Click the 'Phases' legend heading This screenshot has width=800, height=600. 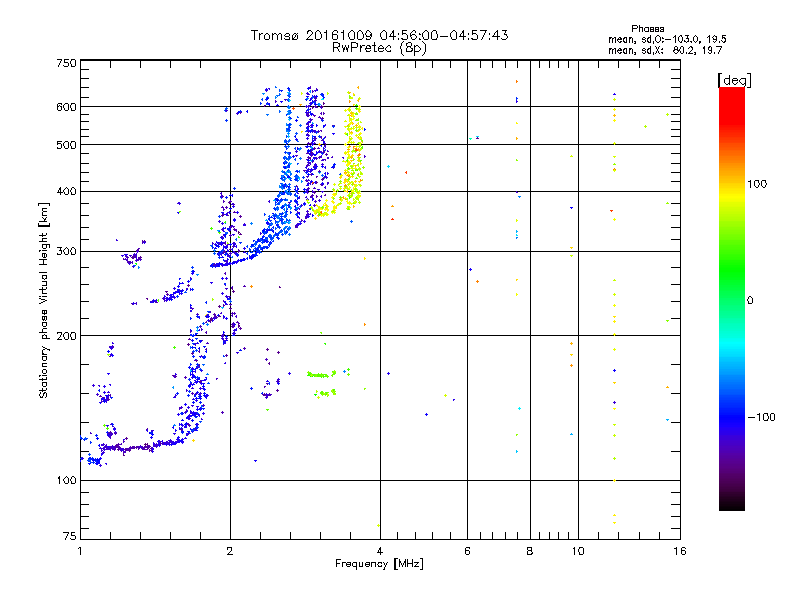click(647, 29)
